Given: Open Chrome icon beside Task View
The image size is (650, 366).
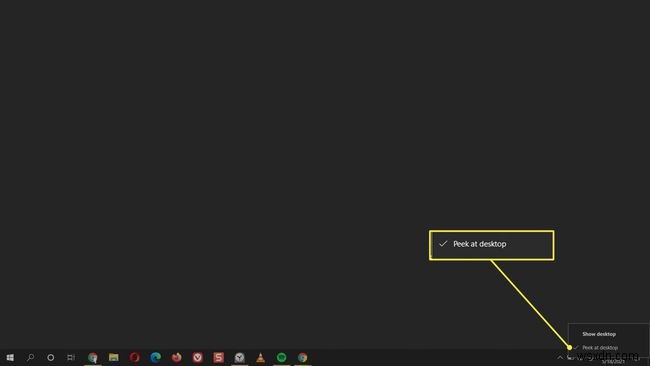Looking at the screenshot, I should (93, 357).
